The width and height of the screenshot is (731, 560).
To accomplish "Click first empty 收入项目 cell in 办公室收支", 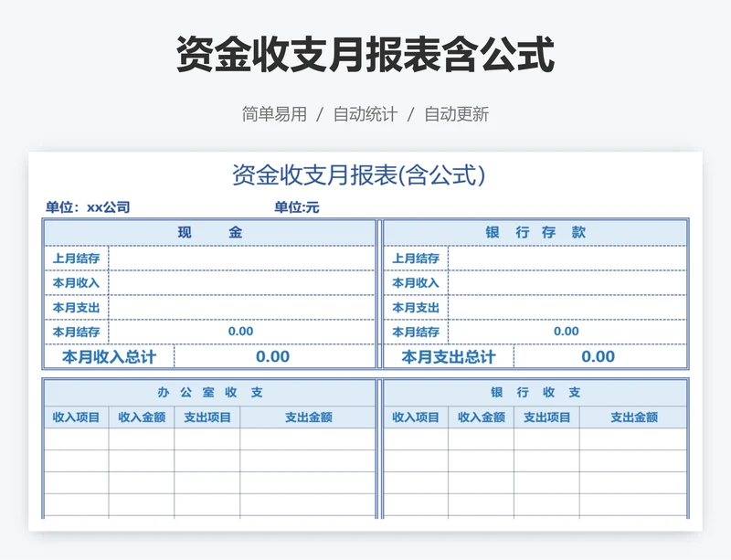I will click(x=76, y=439).
